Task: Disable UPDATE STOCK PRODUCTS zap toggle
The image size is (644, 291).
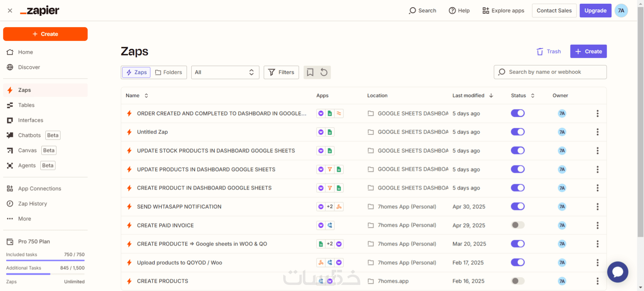Action: (x=517, y=151)
